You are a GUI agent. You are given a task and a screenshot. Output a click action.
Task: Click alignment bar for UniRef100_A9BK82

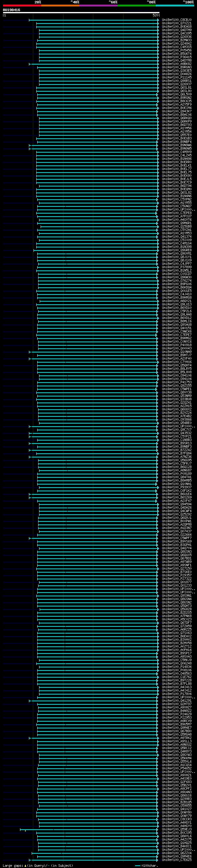pos(94,64)
